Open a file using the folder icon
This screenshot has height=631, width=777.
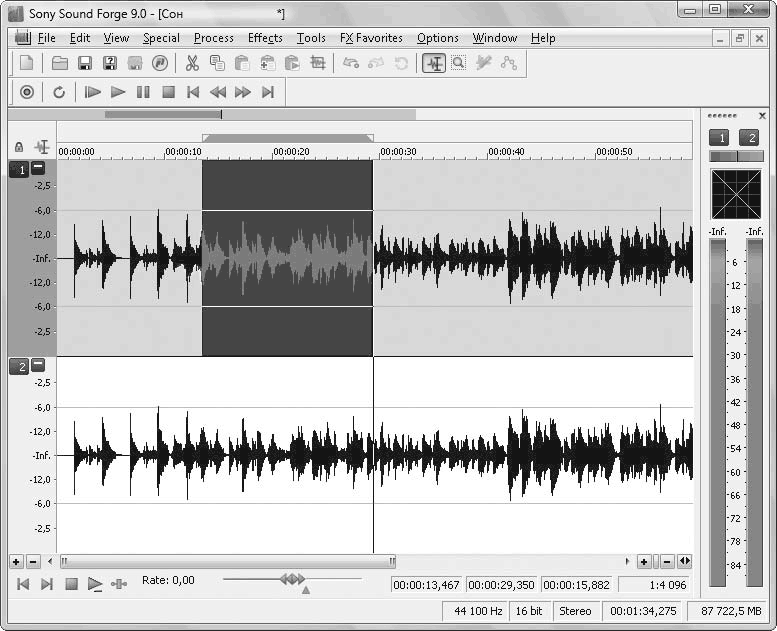60,63
